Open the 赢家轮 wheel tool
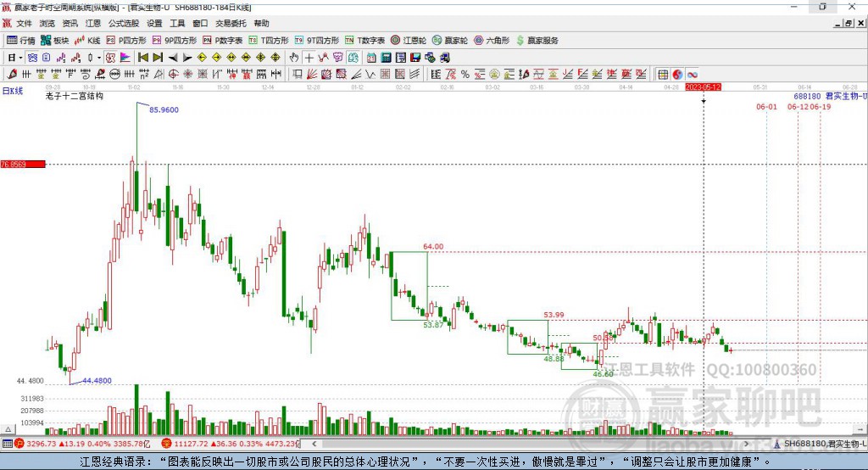 450,41
